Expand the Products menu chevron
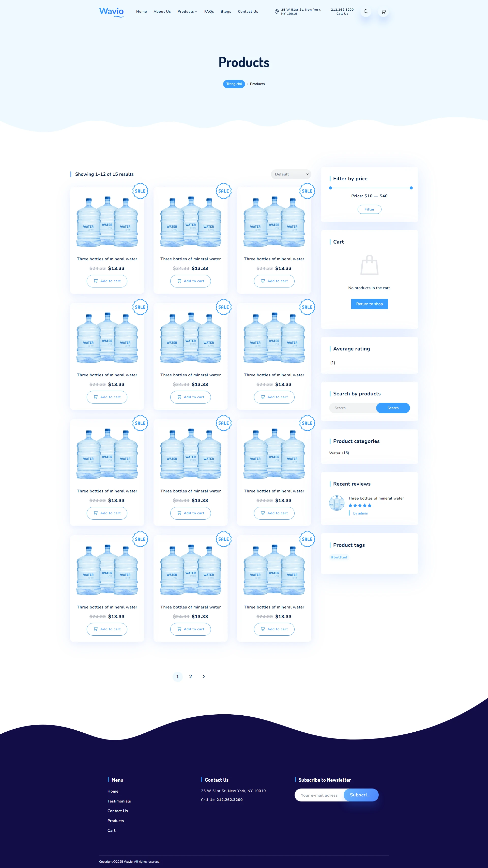The height and width of the screenshot is (868, 488). click(x=196, y=11)
